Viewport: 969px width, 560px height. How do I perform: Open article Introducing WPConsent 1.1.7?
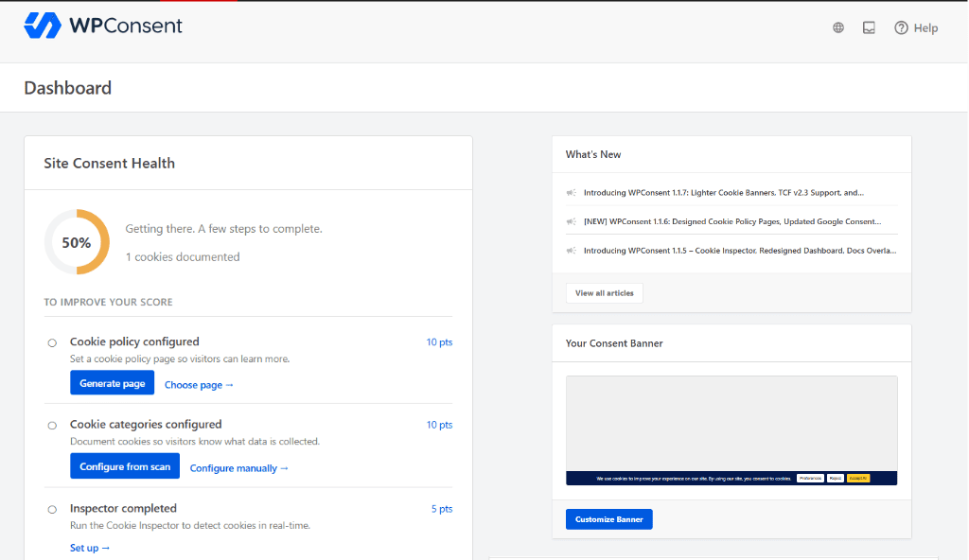tap(724, 193)
